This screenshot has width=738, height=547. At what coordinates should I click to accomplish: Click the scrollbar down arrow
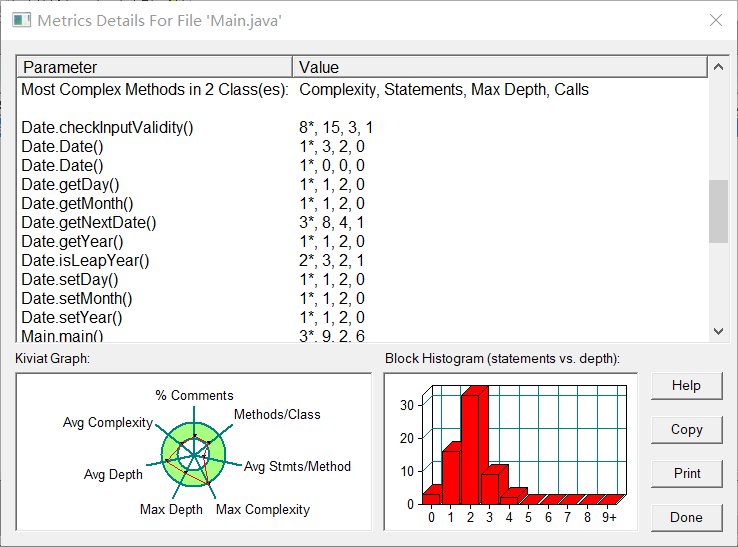[x=718, y=331]
